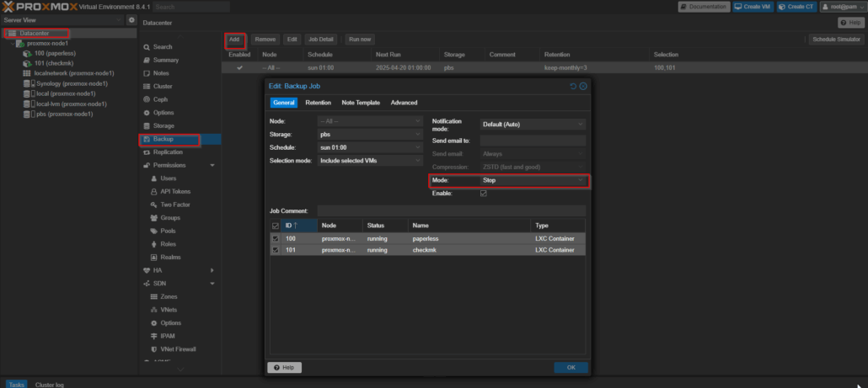Click the Create CT button
Image resolution: width=868 pixels, height=388 pixels.
(796, 7)
